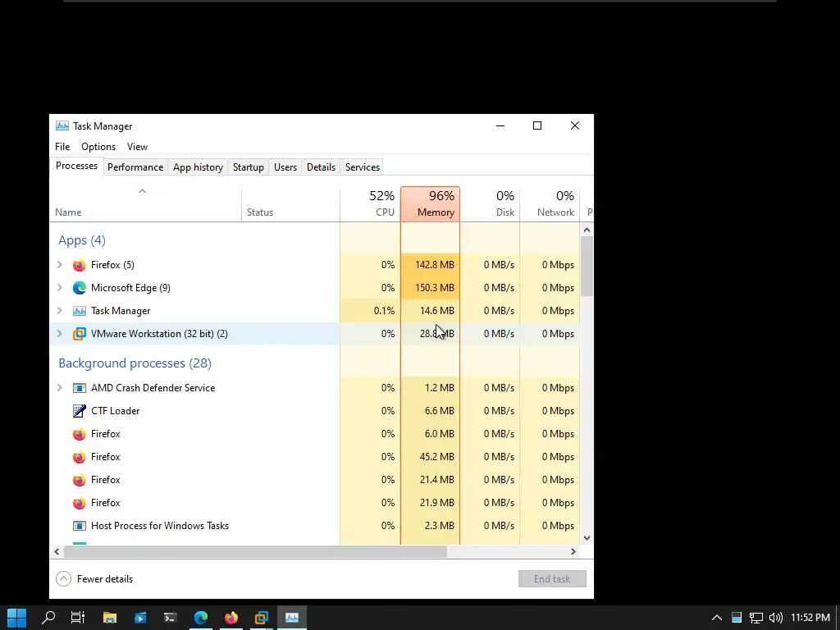This screenshot has height=630, width=840.
Task: Sort processes by the Name column
Action: (x=146, y=204)
